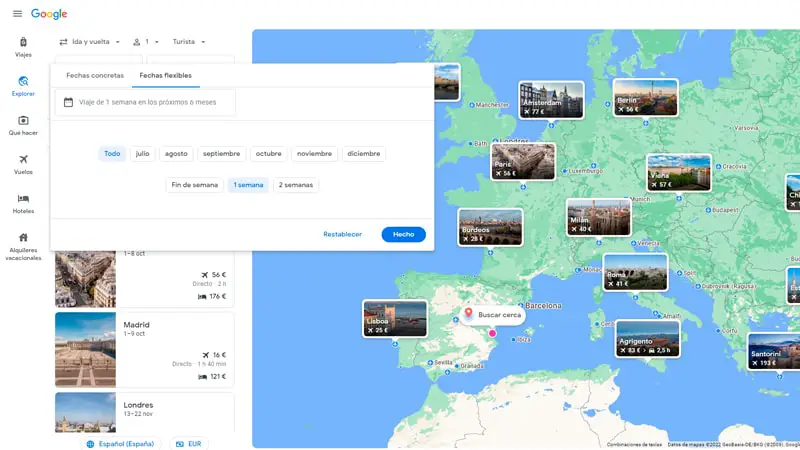Click the Google logo
800x450 pixels.
[x=49, y=14]
